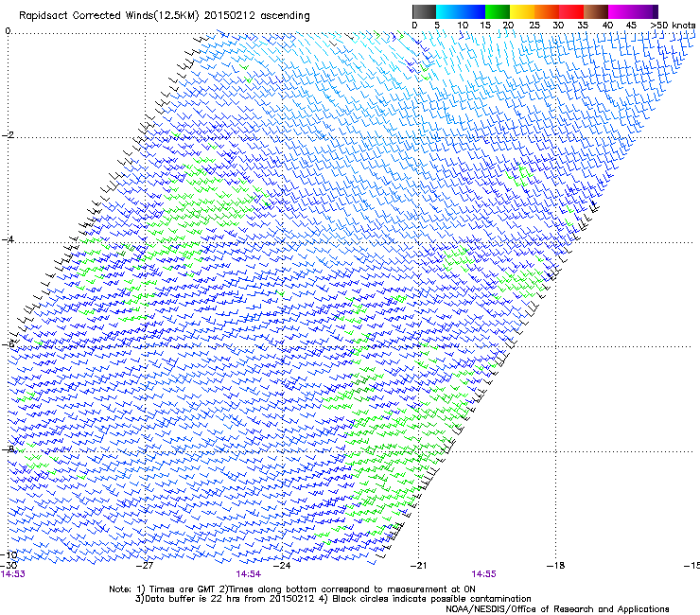Image resolution: width=700 pixels, height=615 pixels.
Task: Click the legend label '45'
Action: (x=631, y=26)
